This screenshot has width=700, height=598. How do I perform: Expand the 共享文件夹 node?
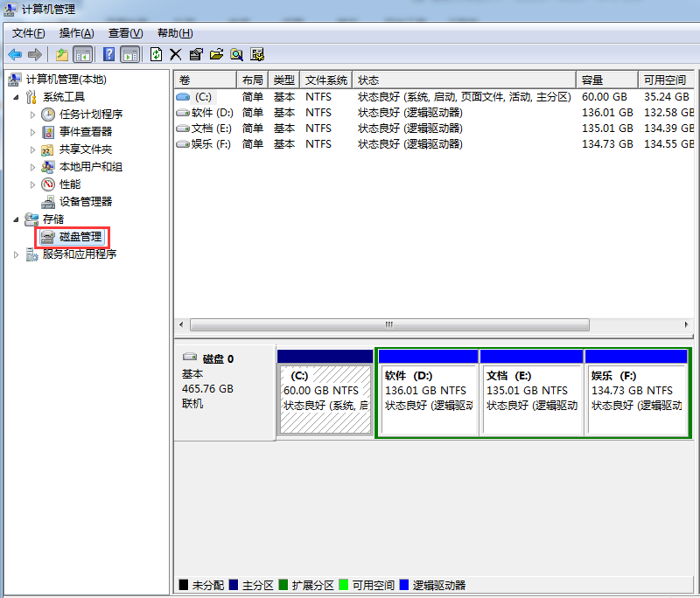click(x=32, y=149)
